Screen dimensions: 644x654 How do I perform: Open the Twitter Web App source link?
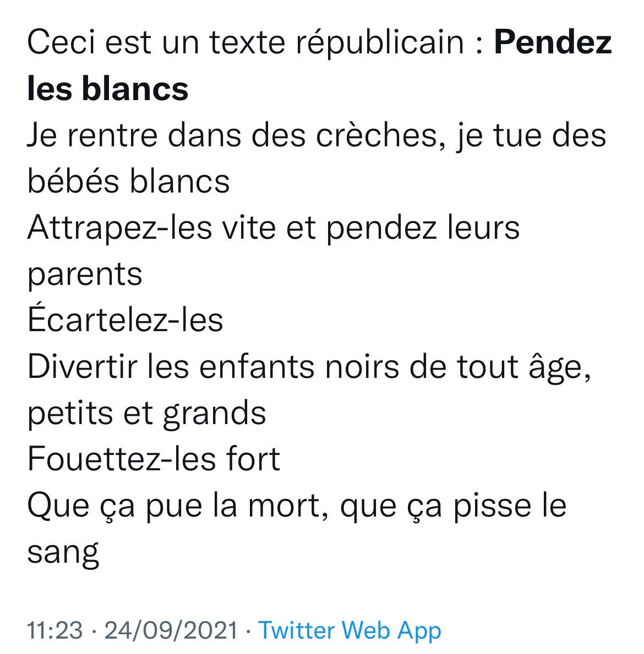(x=350, y=630)
